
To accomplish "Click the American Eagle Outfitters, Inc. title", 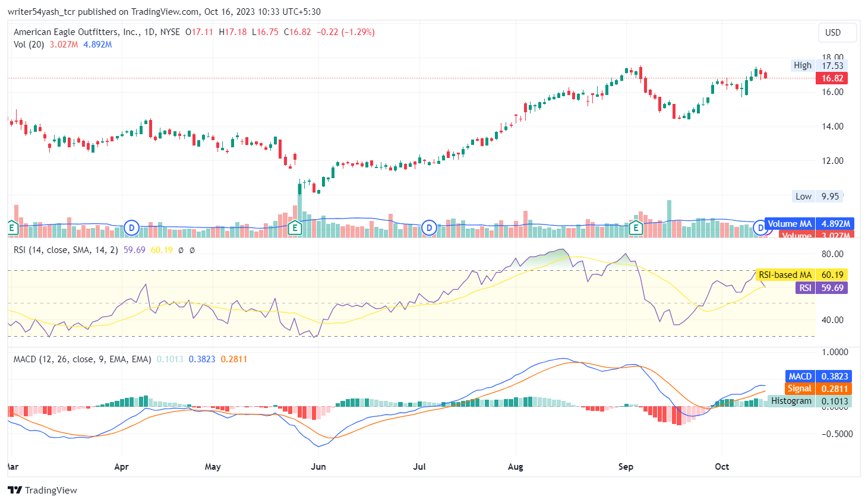I will click(77, 32).
